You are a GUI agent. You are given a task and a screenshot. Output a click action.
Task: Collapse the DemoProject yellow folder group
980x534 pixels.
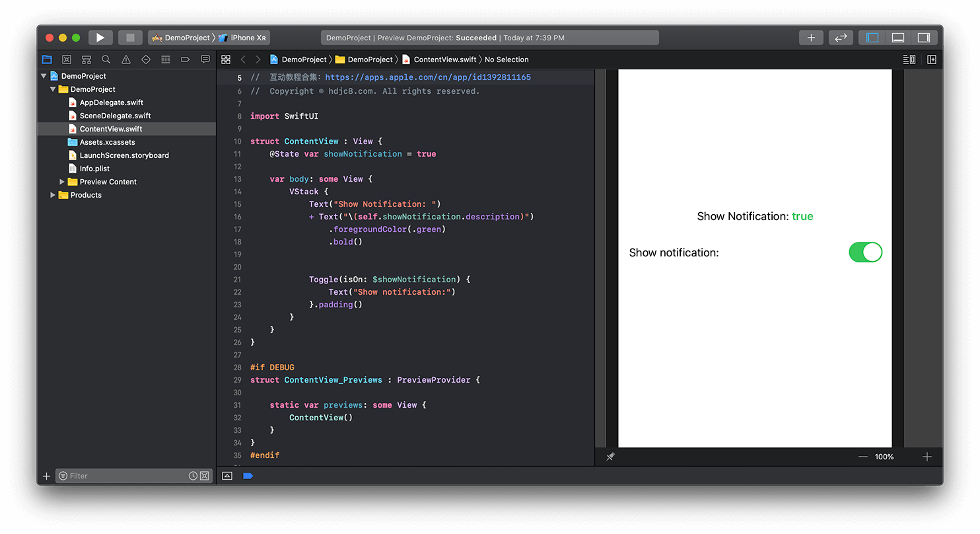pyautogui.click(x=53, y=89)
